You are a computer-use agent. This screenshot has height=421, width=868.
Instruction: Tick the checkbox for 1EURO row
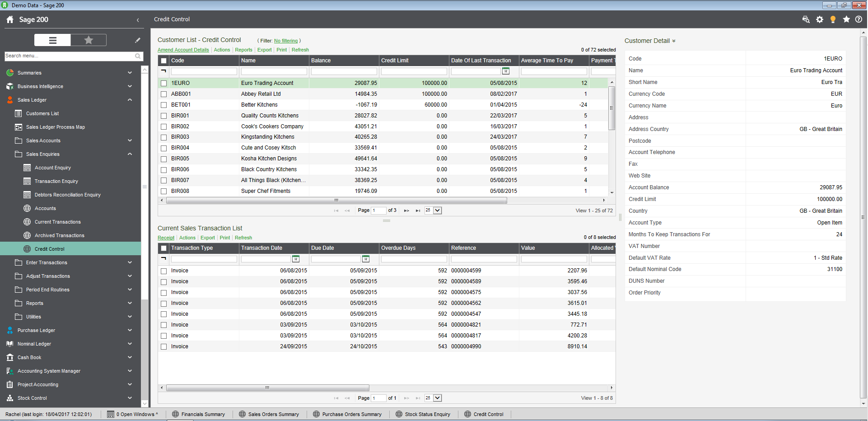tap(164, 83)
